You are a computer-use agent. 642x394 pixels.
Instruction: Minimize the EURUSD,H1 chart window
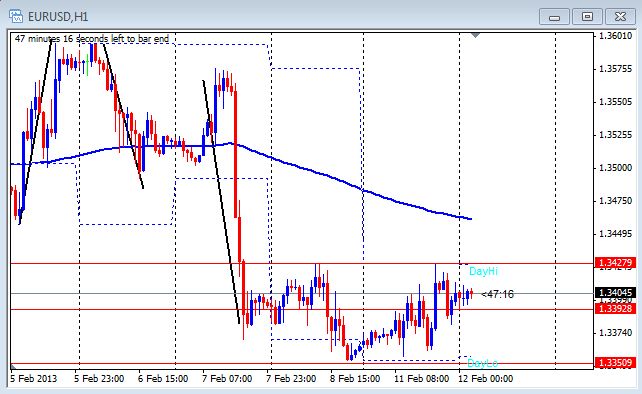(554, 17)
